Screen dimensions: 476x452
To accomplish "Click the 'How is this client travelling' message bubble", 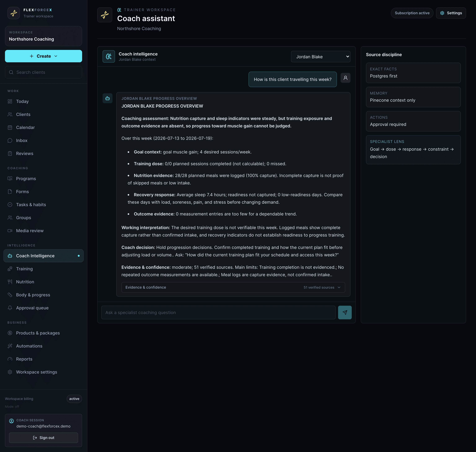I will click(292, 79).
